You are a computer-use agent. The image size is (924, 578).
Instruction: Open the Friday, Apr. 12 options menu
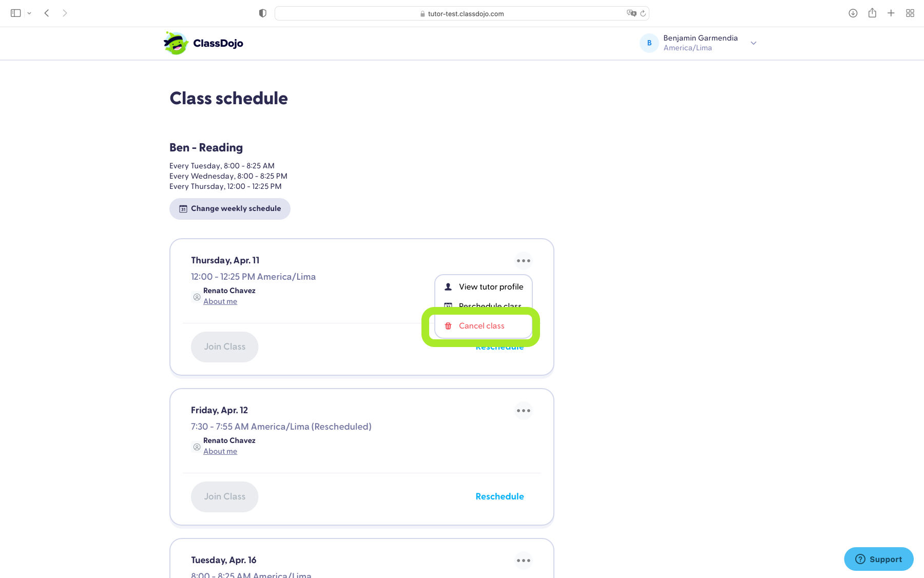coord(524,411)
